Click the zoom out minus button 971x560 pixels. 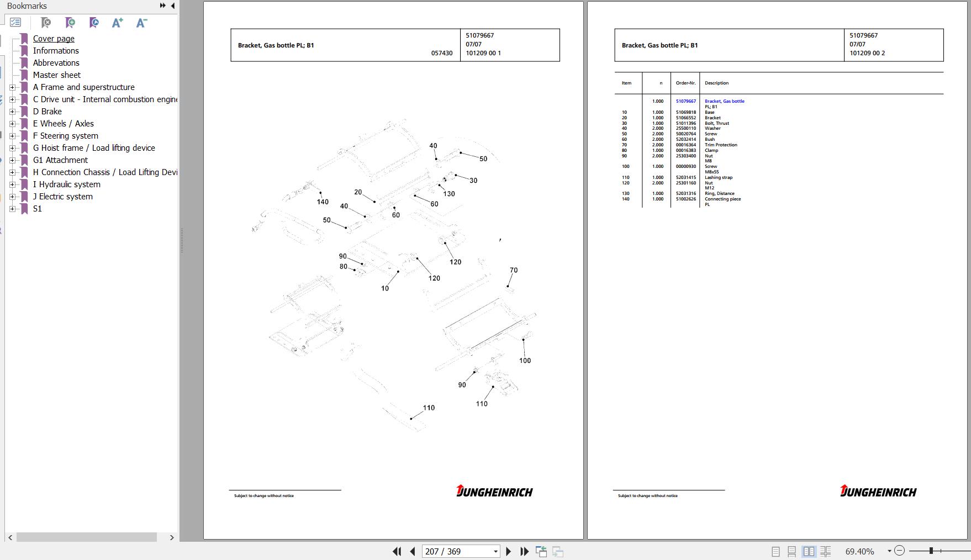coord(899,551)
